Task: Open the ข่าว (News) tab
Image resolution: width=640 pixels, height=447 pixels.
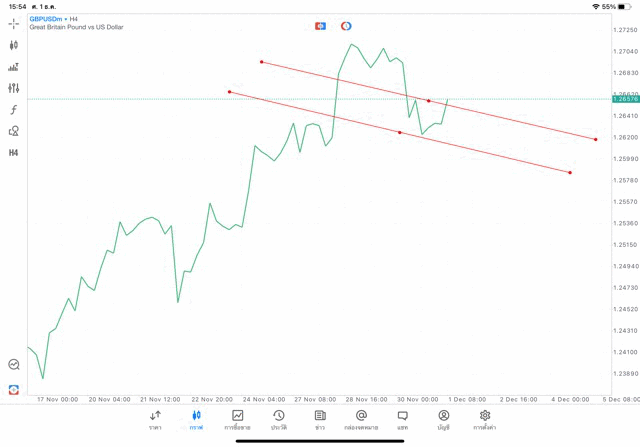Action: 320,420
